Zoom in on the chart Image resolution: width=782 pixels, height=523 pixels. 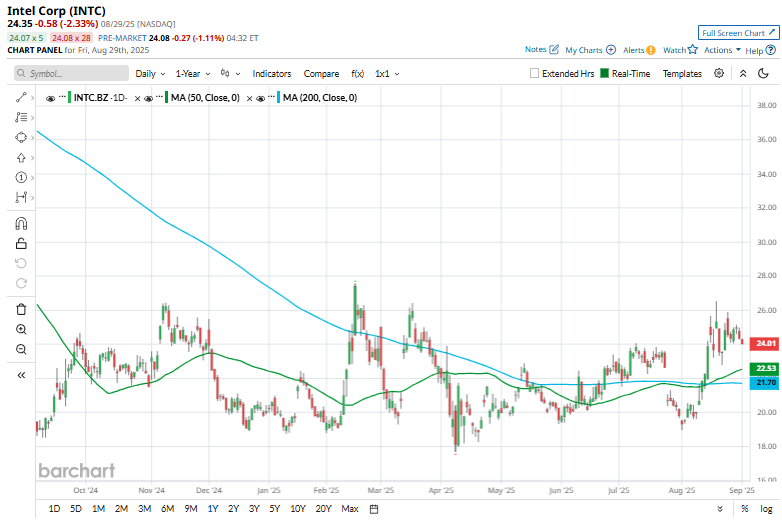(21, 329)
